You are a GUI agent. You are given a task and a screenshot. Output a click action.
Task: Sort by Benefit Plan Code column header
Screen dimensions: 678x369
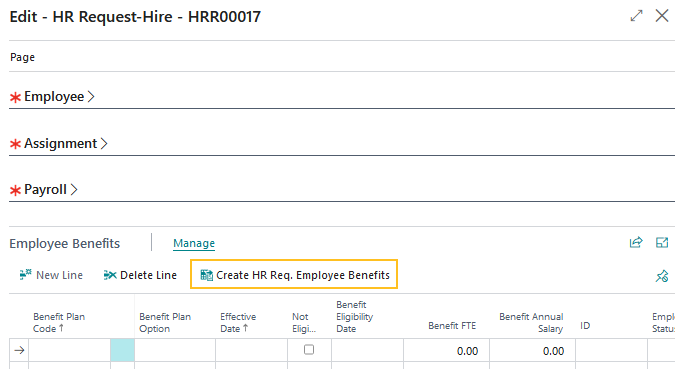59,323
